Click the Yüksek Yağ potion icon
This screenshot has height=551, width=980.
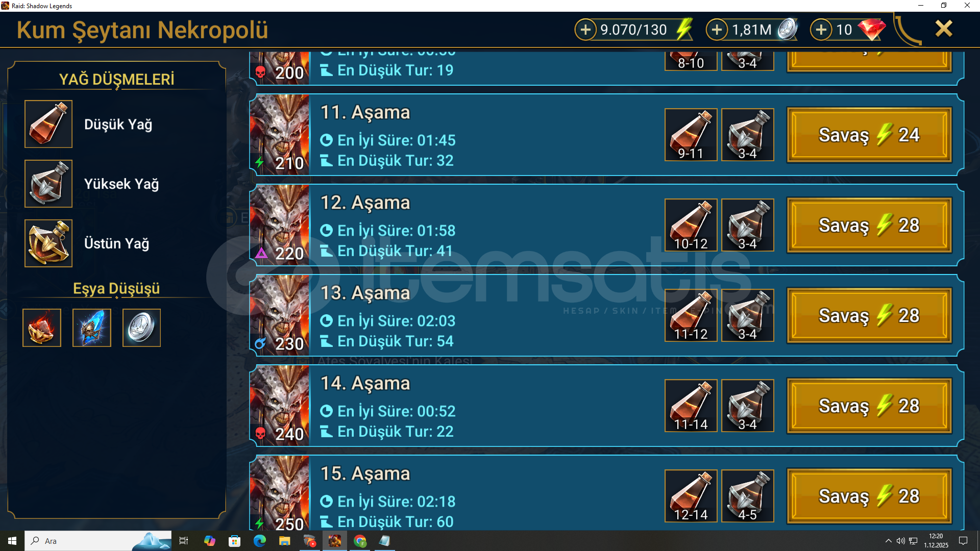tap(48, 184)
